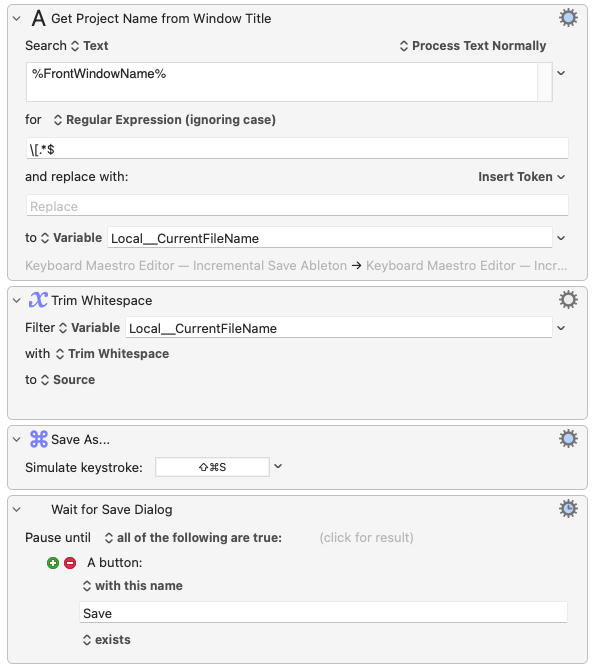Open gear menu for Wait for Save Dialog

point(568,509)
